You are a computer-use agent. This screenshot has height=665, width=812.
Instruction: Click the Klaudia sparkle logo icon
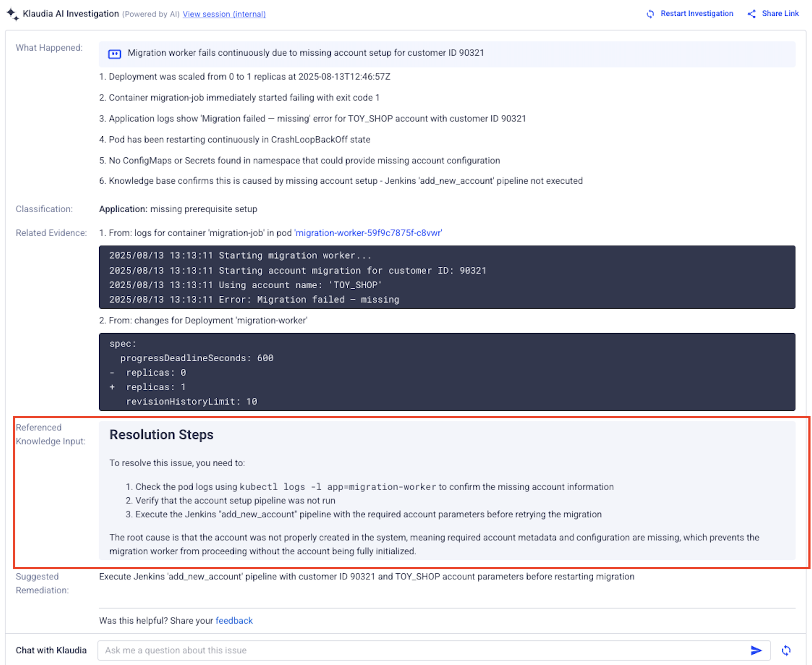12,14
